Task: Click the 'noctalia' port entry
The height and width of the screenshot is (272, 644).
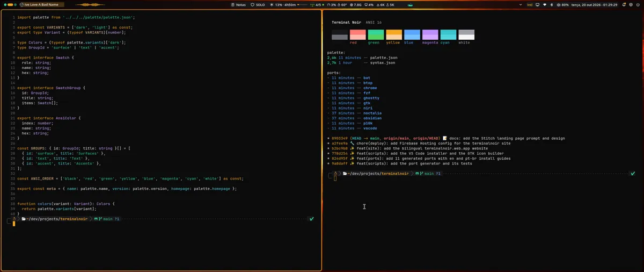Action: click(372, 113)
